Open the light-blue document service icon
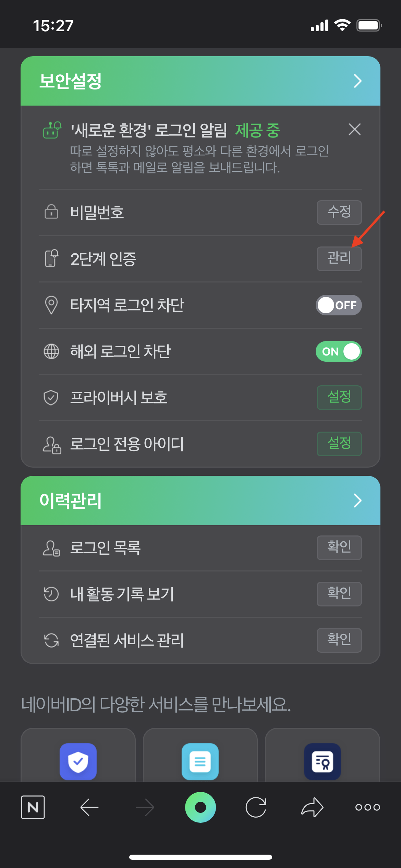 [x=200, y=761]
